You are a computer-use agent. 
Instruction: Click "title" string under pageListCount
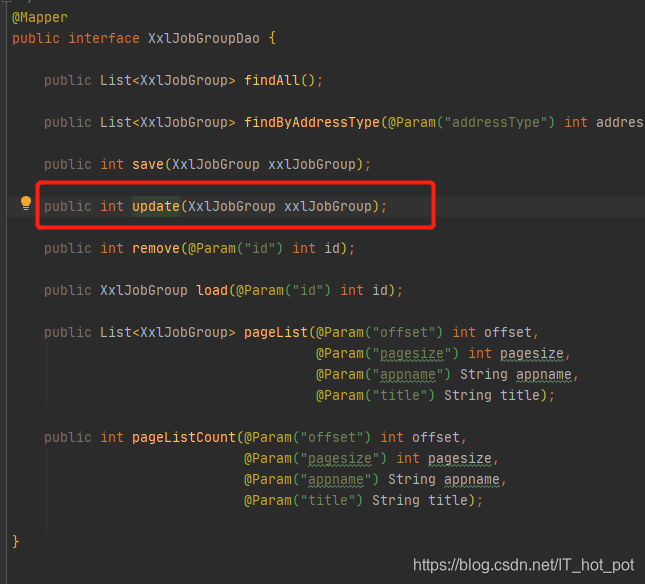[328, 500]
